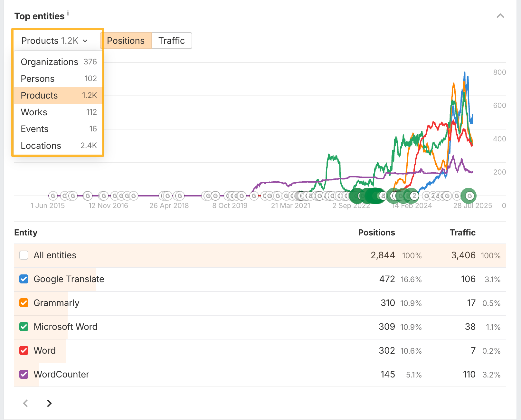
Task: Uncheck the Google Translate checkbox
Action: point(24,279)
